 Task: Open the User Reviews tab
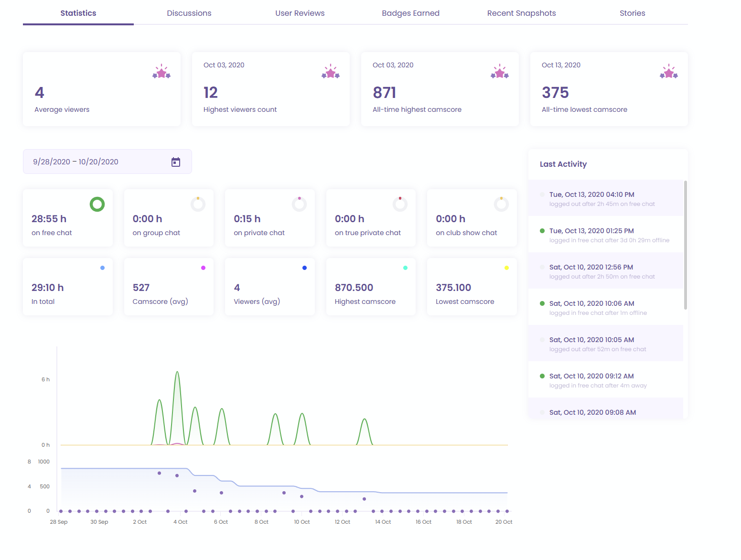coord(300,13)
